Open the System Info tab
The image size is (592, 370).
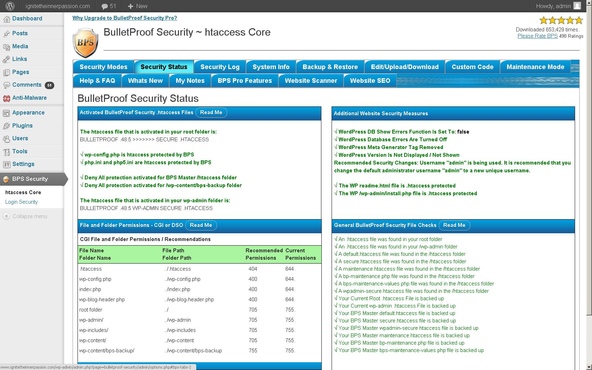[271, 67]
